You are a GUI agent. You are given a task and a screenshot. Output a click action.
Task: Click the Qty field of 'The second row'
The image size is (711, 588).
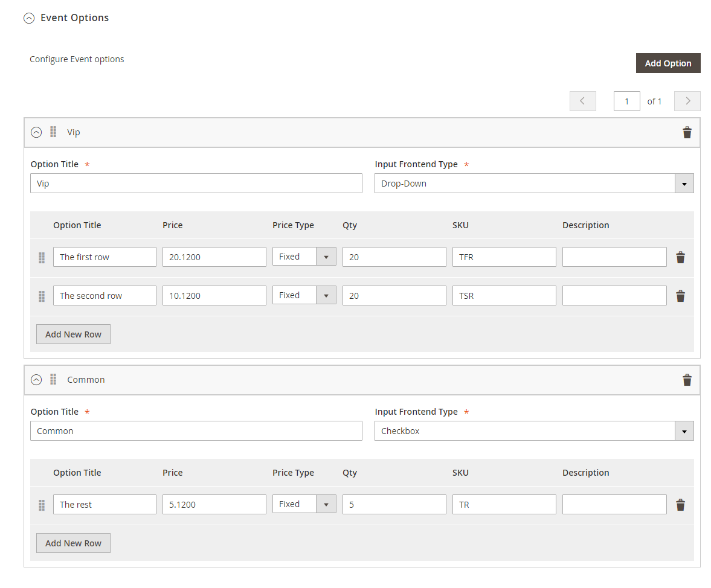click(x=394, y=295)
